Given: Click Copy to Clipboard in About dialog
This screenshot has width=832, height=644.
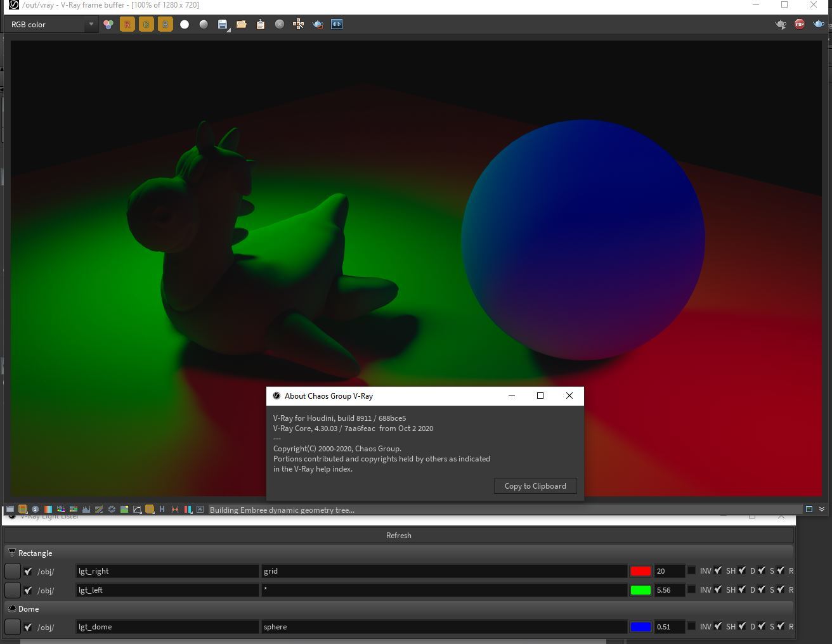Looking at the screenshot, I should point(535,486).
